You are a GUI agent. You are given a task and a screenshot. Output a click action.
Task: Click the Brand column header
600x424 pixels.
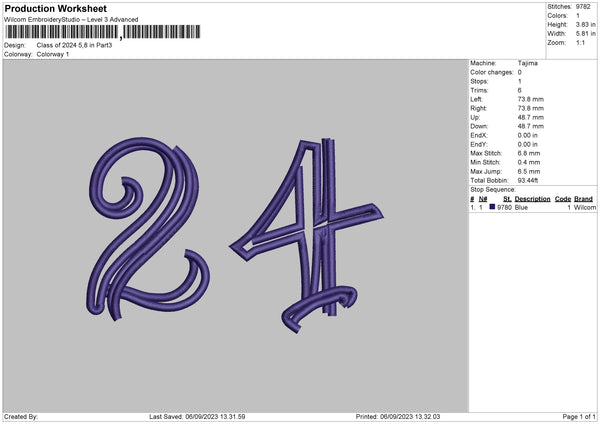[584, 199]
